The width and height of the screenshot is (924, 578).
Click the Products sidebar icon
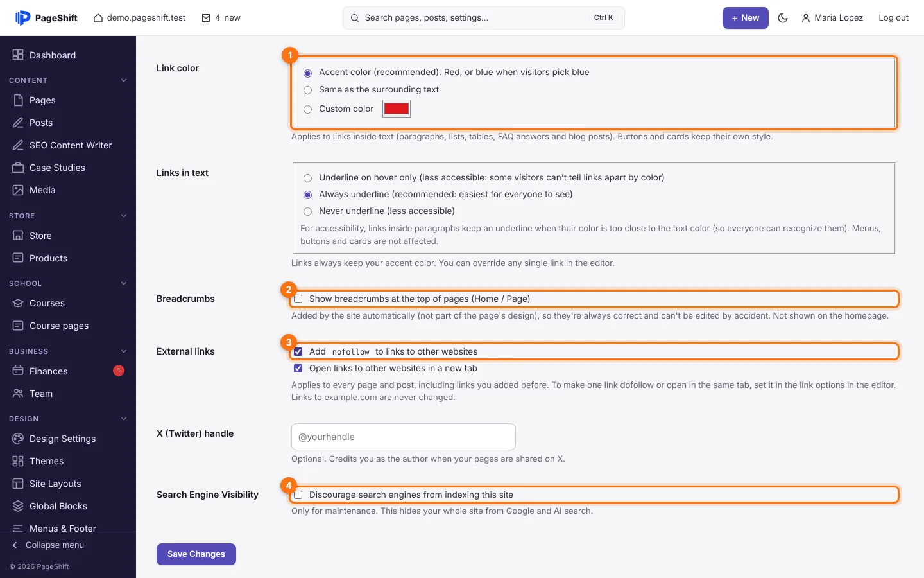(18, 258)
